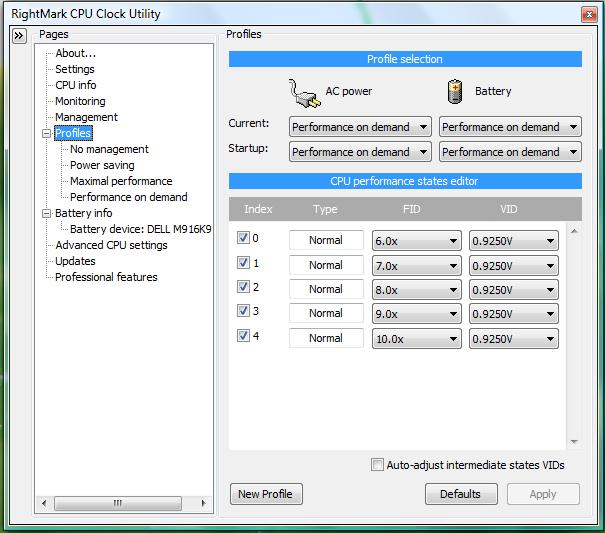Open the Monitoring page
Viewport: 605px width, 533px height.
[x=80, y=101]
